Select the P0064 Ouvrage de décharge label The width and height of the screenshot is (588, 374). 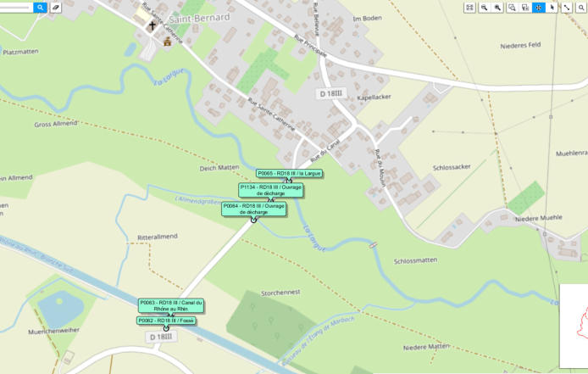click(x=254, y=209)
